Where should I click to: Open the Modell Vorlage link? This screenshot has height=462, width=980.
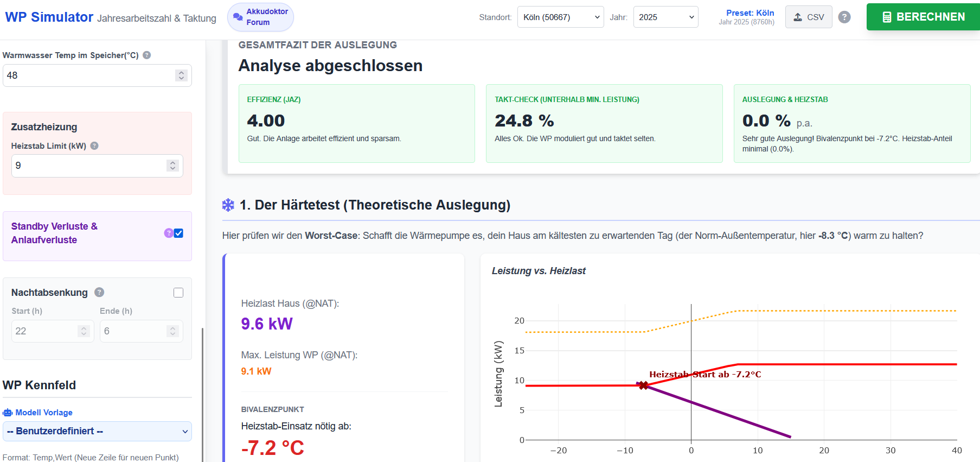pos(44,413)
